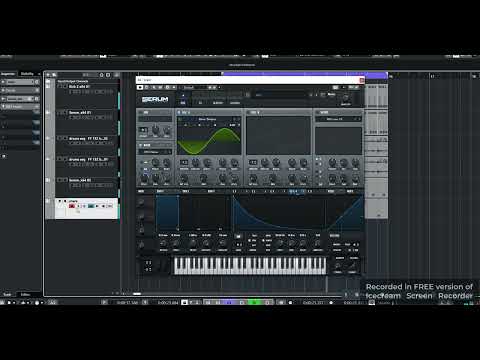
Task: Select the LFO2 modulation tab
Action: coord(253,191)
